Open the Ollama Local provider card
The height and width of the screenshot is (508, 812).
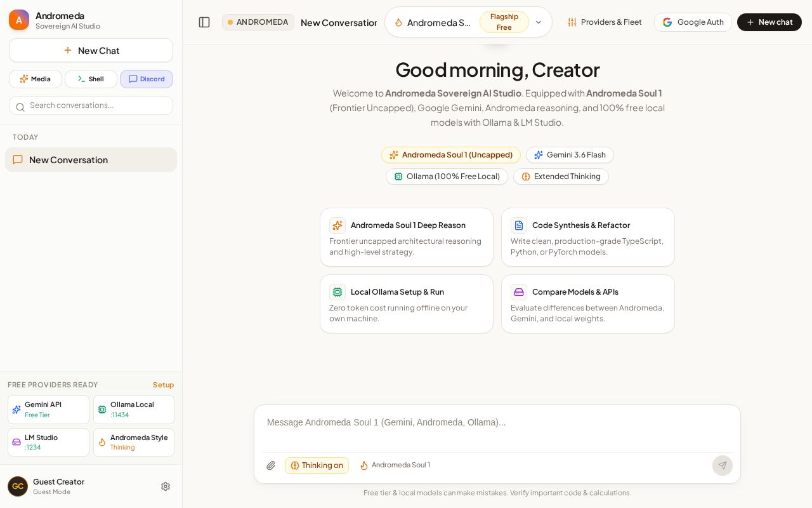point(134,410)
